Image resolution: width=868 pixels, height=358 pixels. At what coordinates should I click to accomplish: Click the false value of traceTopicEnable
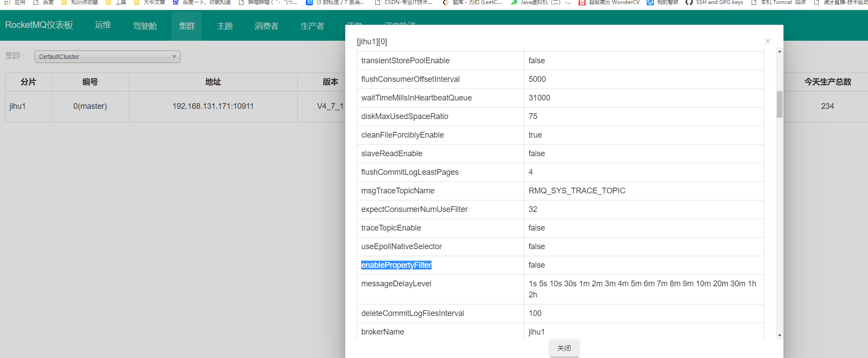[536, 228]
